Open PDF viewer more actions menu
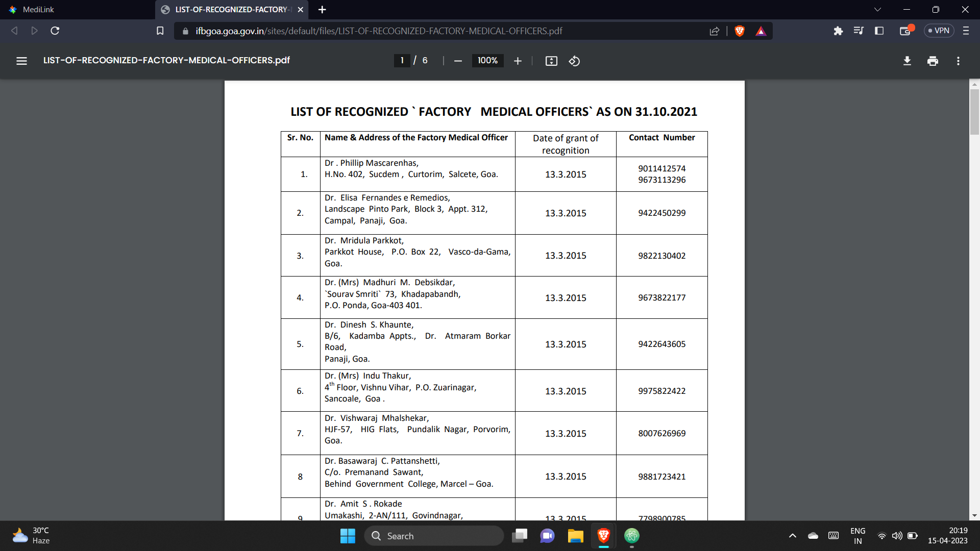The image size is (980, 551). click(958, 61)
